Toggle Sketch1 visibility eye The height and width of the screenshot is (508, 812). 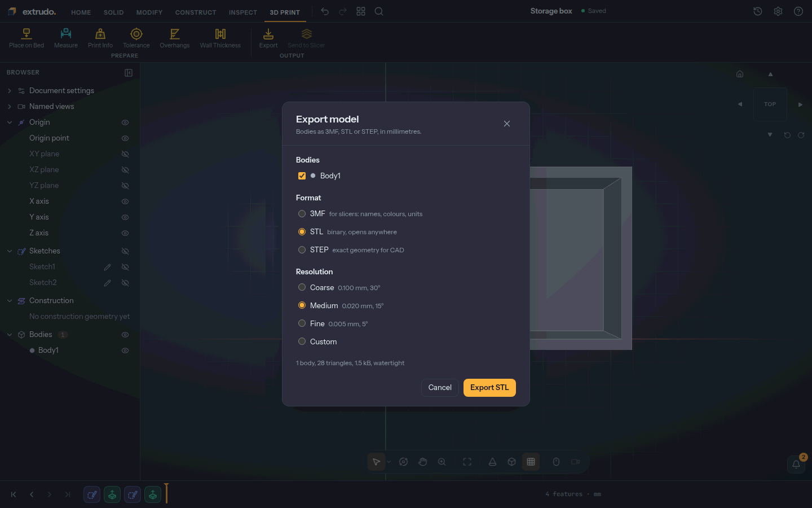125,267
